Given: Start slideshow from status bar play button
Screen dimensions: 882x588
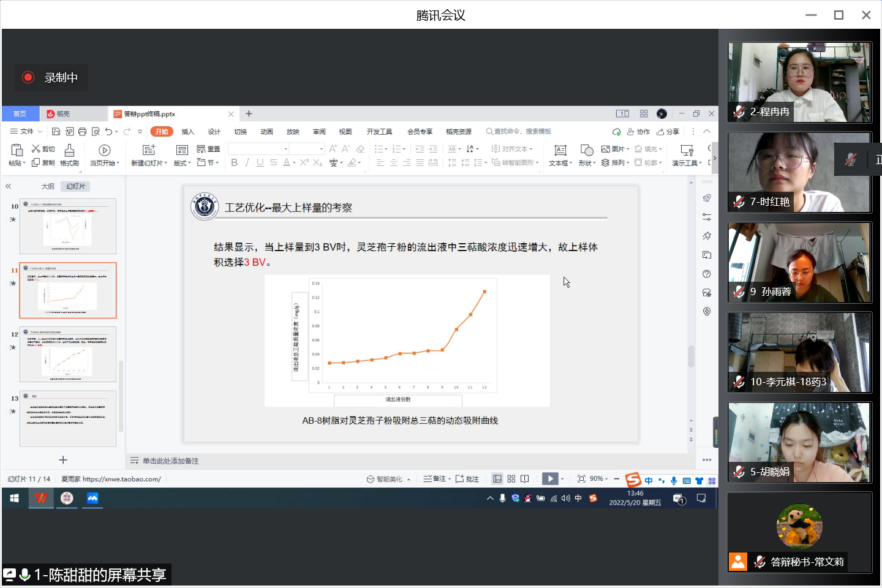Looking at the screenshot, I should (550, 479).
